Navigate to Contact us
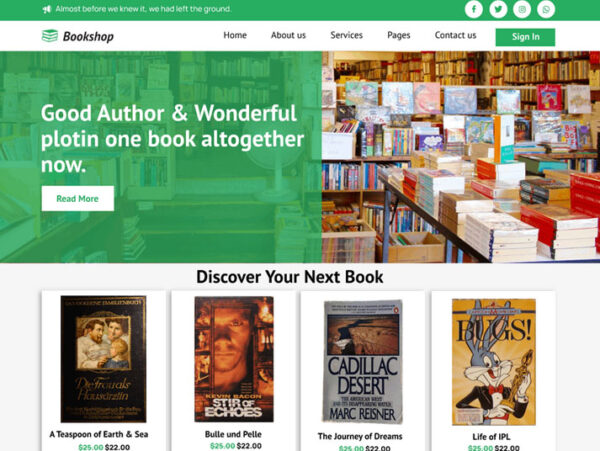 click(x=455, y=35)
